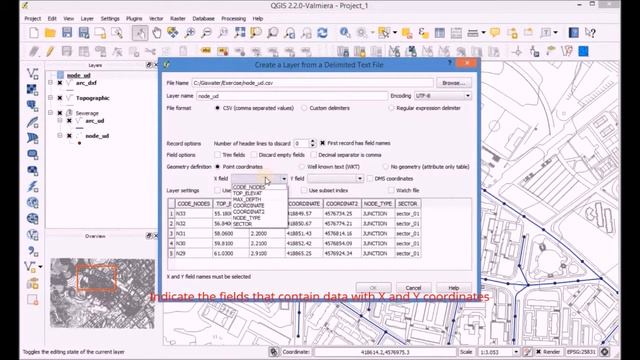Choose COORDINAT2 in X field list
The image size is (640, 360).
pos(249,212)
